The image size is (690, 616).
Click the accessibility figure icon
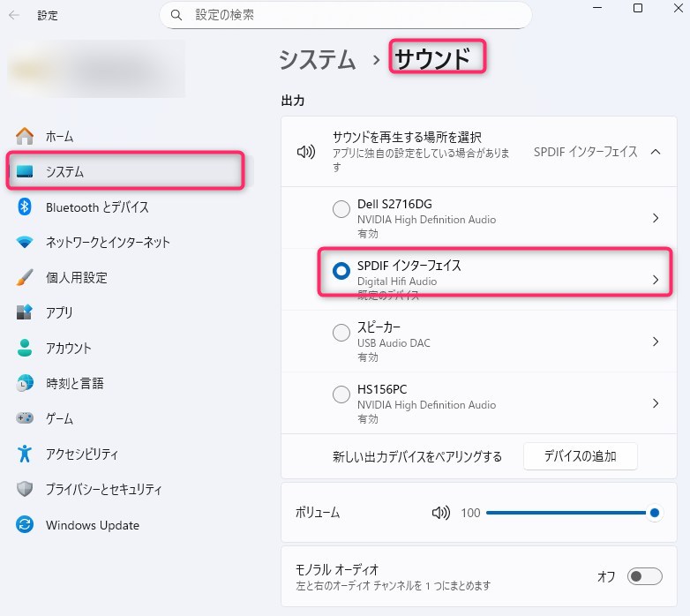click(25, 454)
